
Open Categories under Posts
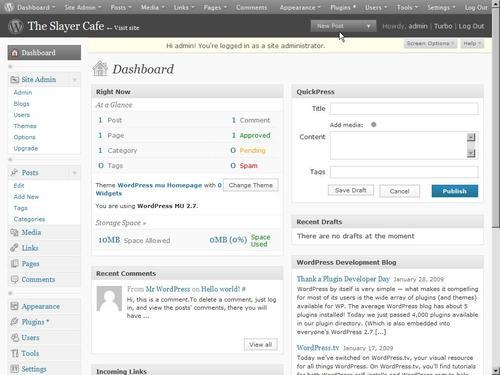click(x=29, y=219)
